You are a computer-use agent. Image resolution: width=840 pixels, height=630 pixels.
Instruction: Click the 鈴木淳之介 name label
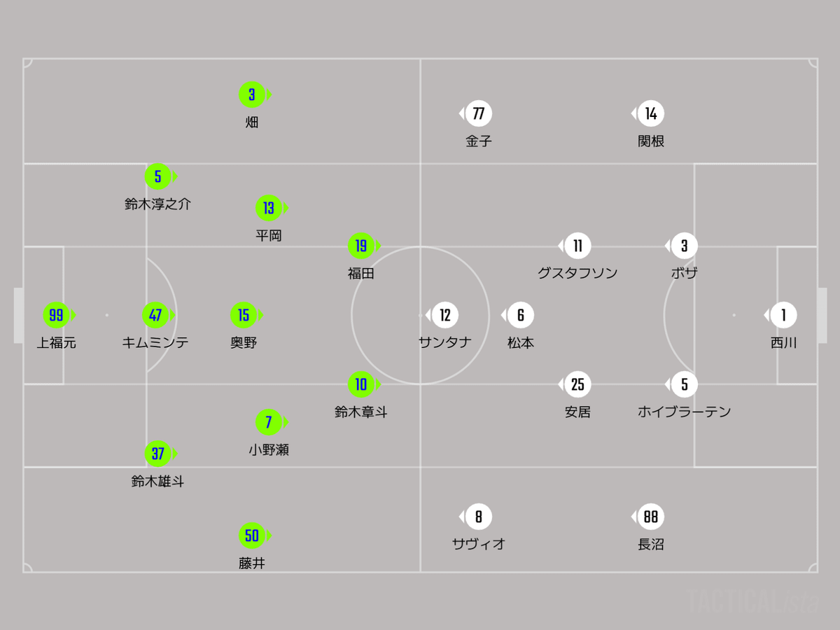pyautogui.click(x=157, y=204)
